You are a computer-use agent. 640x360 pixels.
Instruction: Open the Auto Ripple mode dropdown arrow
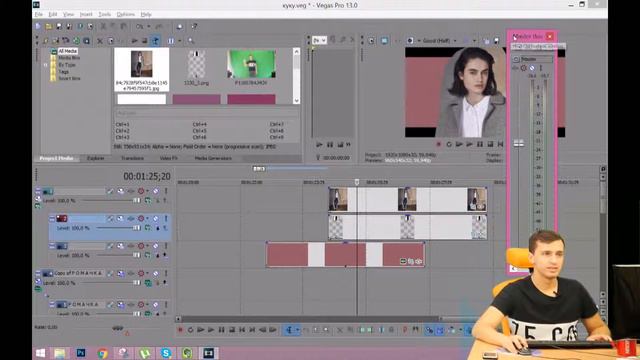tap(460, 330)
